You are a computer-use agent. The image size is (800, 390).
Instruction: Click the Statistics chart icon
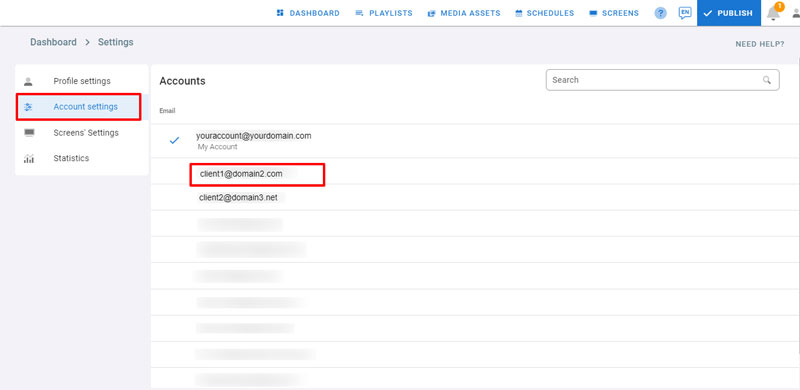pos(29,159)
